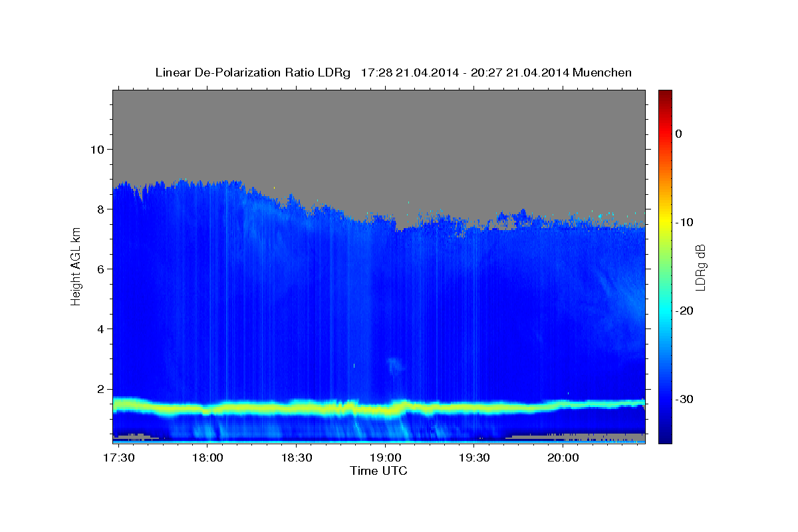Click the 'Height AGL km' axis label
The image size is (798, 532).
(x=76, y=266)
